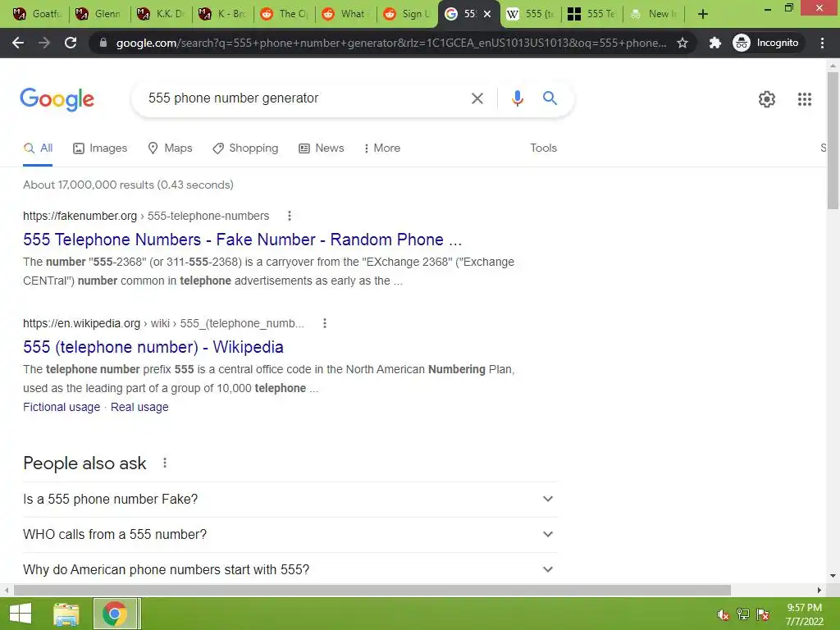Click the scroll-down arrow of page scrollbar
Viewport: 840px width, 630px height.
click(x=833, y=577)
